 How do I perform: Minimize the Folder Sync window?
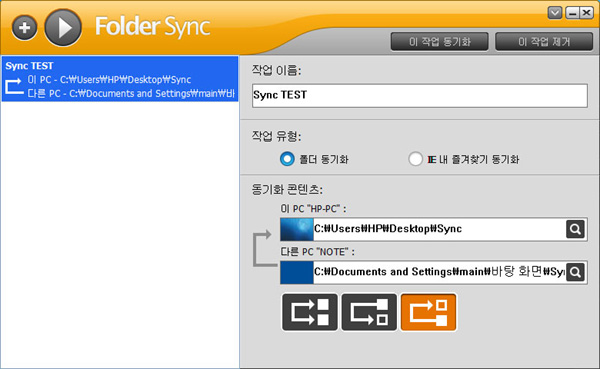click(572, 13)
